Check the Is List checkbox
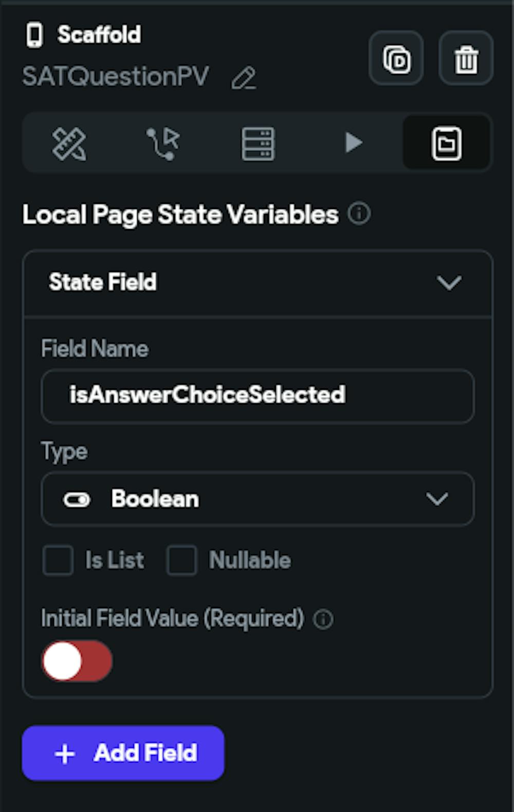514x812 pixels. (x=58, y=560)
